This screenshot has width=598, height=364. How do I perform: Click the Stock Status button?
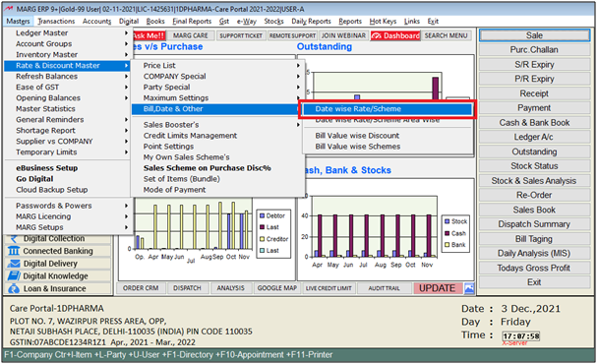click(534, 166)
